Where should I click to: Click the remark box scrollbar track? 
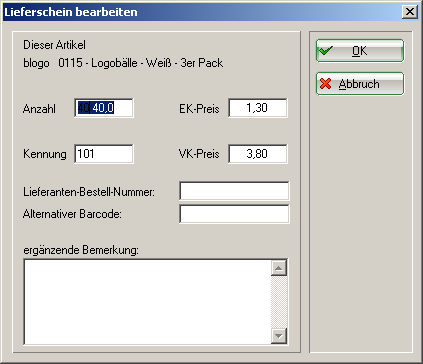279,302
